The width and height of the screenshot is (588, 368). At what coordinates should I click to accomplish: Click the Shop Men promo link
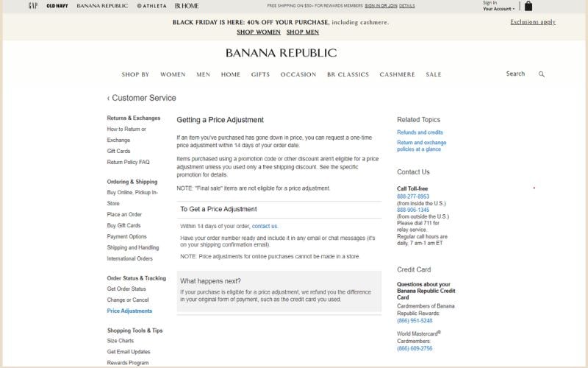pyautogui.click(x=303, y=32)
